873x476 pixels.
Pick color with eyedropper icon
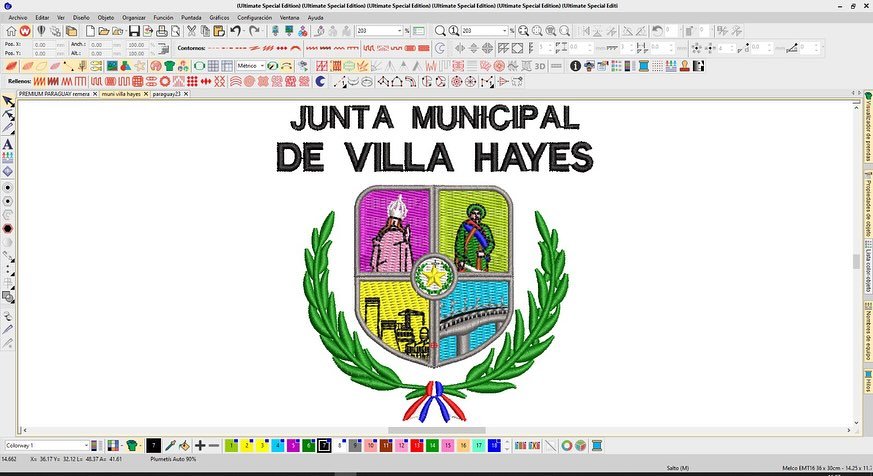click(x=170, y=445)
